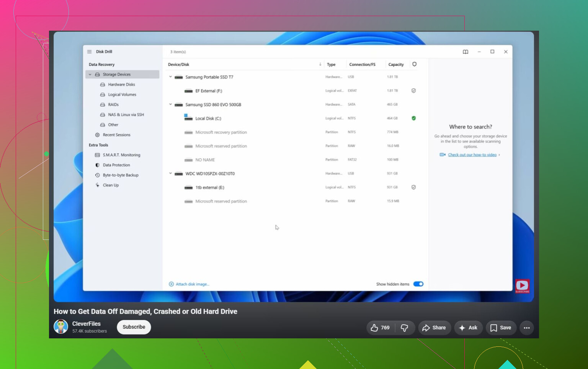Click the book help icon in title bar

point(465,52)
